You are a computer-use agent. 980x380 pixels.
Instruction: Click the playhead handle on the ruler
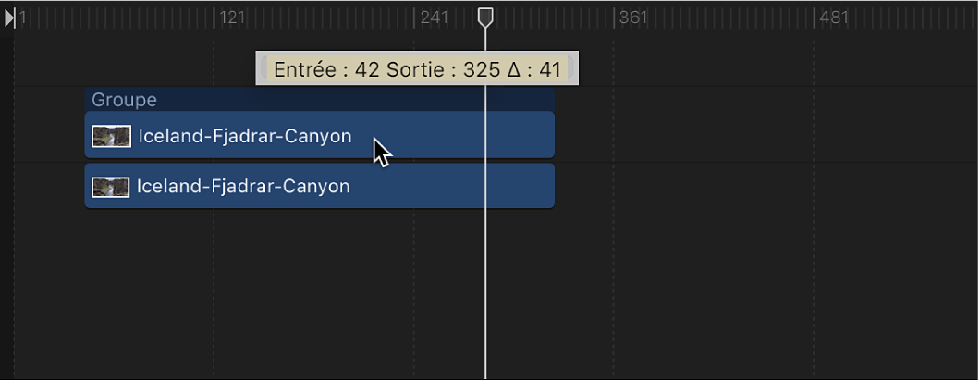(x=485, y=17)
